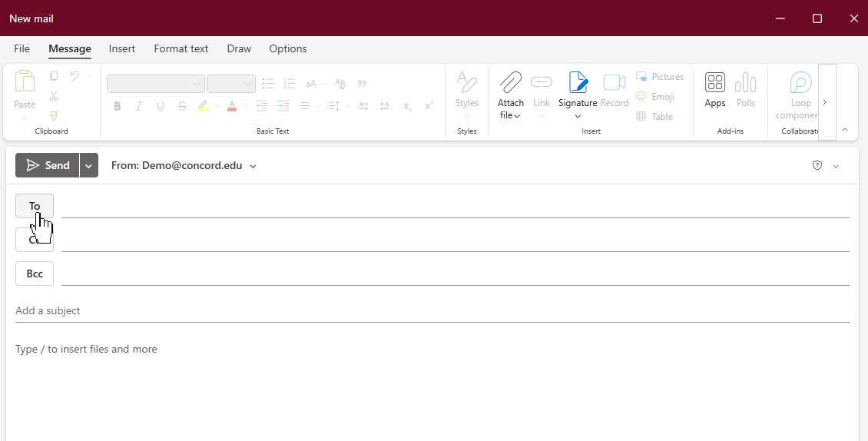868x441 pixels.
Task: Click the Cut scissors icon
Action: 54,96
